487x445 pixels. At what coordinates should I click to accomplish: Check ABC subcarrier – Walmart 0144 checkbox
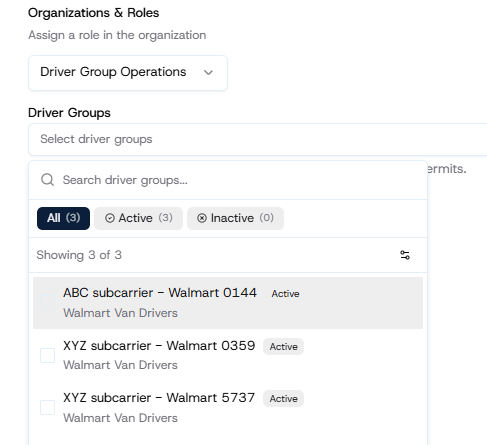(x=47, y=303)
